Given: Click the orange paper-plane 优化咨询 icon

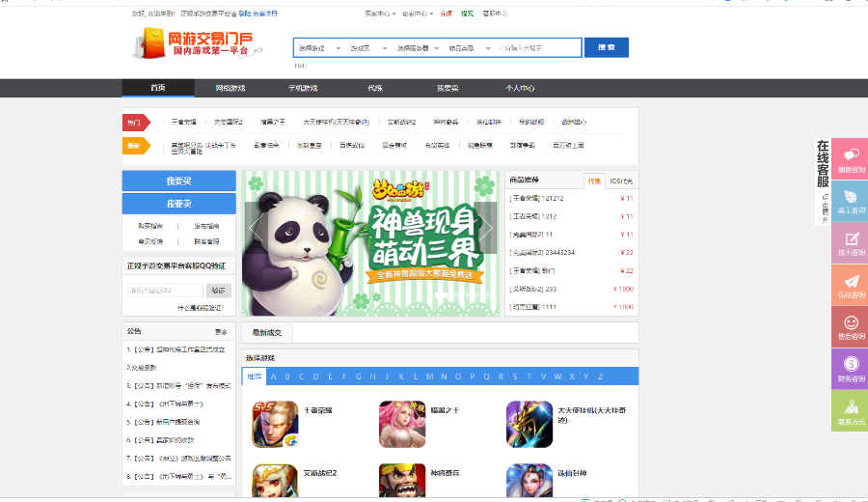Looking at the screenshot, I should click(851, 284).
